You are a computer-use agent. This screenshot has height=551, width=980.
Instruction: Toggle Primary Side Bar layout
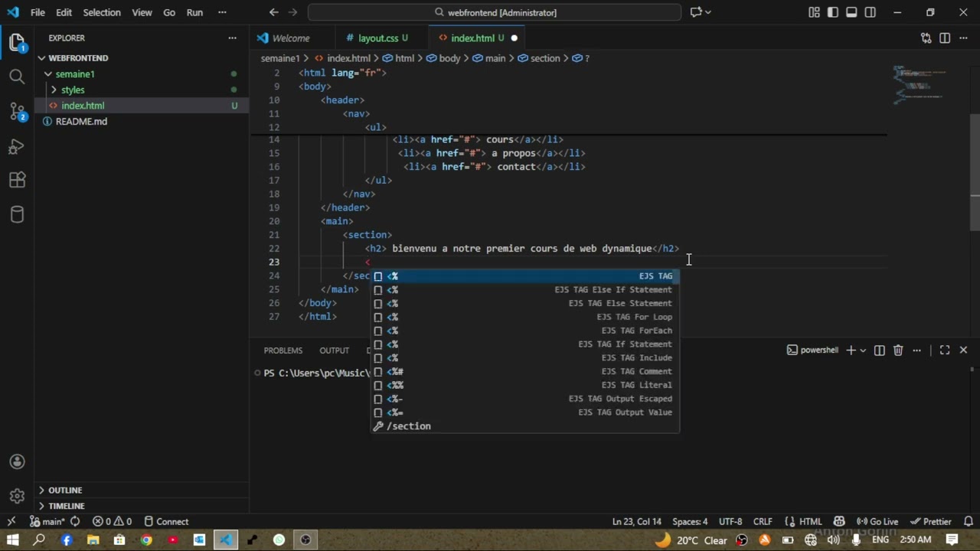(832, 12)
